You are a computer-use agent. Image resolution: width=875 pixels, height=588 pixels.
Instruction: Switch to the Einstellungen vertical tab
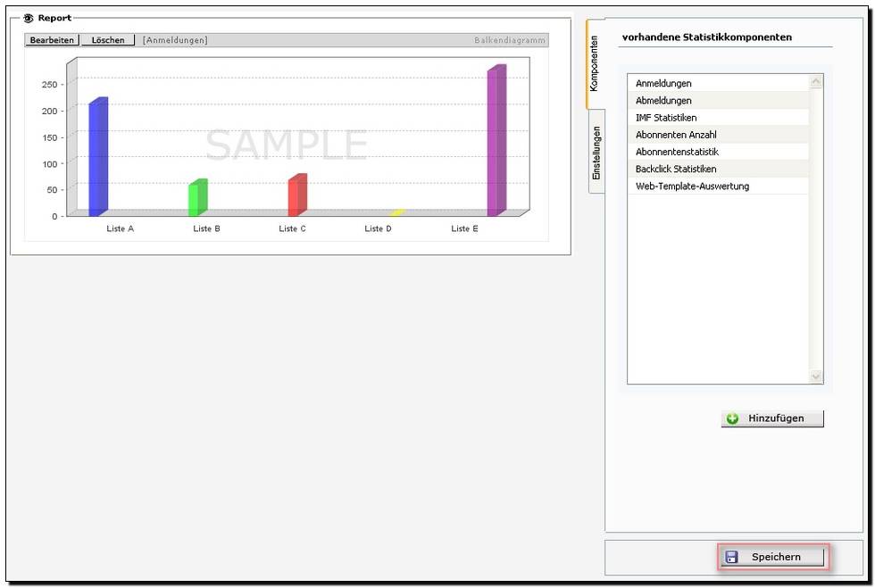[x=596, y=153]
